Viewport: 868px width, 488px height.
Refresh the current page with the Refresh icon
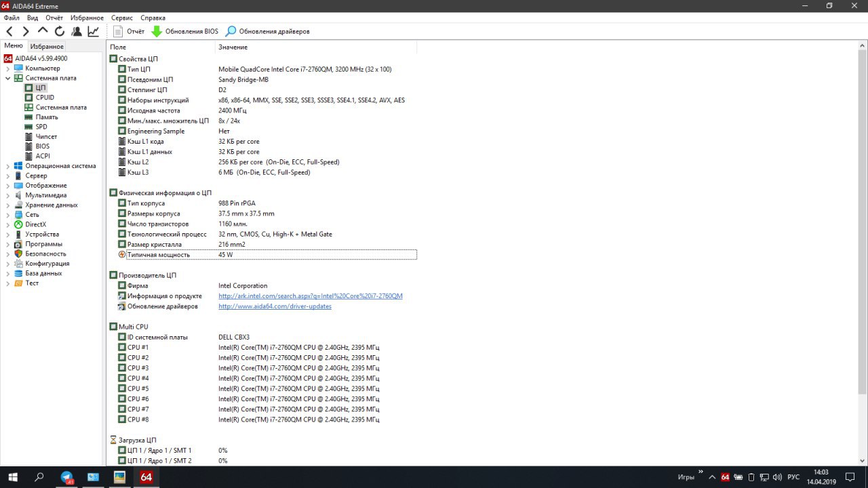click(x=60, y=31)
